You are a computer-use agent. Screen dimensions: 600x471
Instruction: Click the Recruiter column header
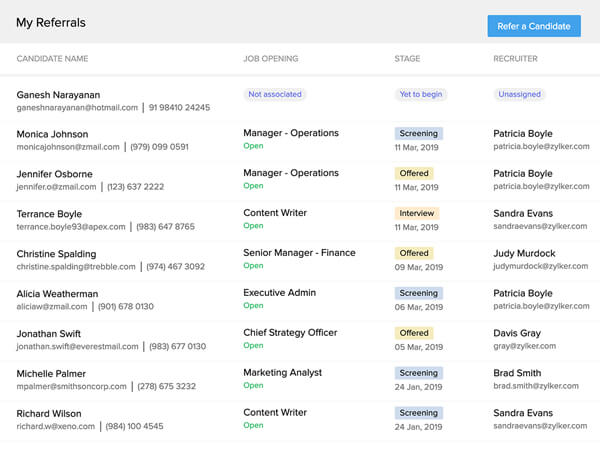pos(515,59)
